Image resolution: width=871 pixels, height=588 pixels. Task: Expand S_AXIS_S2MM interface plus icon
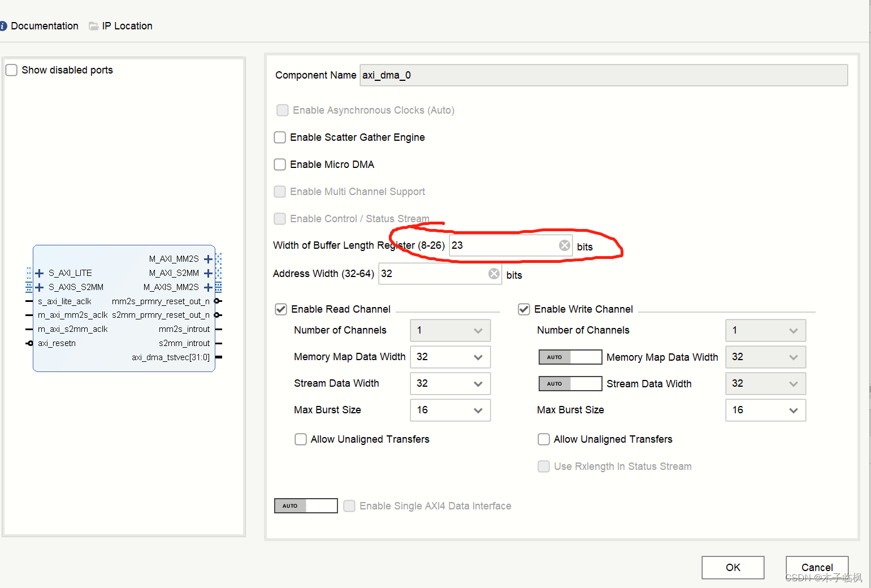tap(39, 287)
